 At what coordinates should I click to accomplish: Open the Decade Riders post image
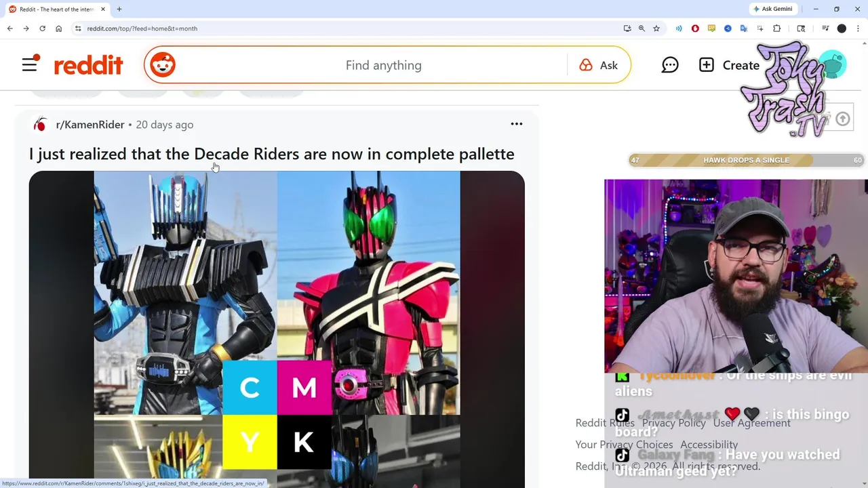[x=277, y=329]
